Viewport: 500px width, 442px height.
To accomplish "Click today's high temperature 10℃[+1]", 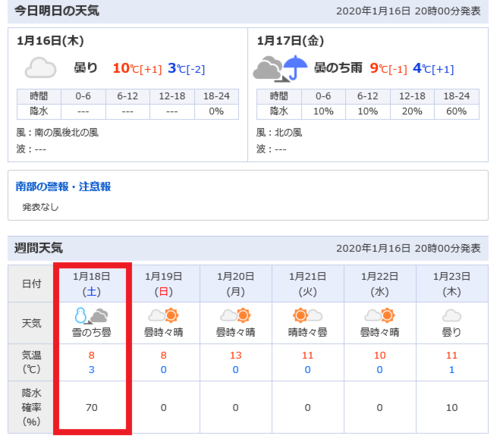I will [137, 68].
